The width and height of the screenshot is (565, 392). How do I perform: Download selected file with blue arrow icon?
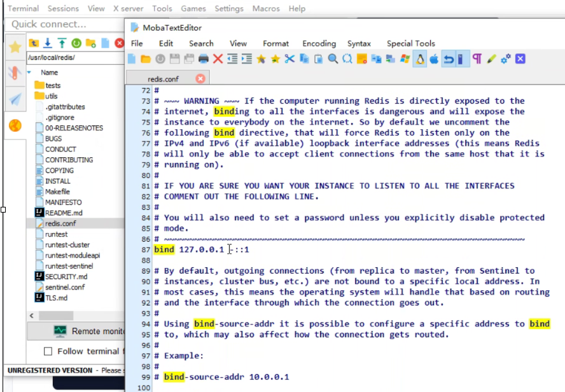[48, 43]
